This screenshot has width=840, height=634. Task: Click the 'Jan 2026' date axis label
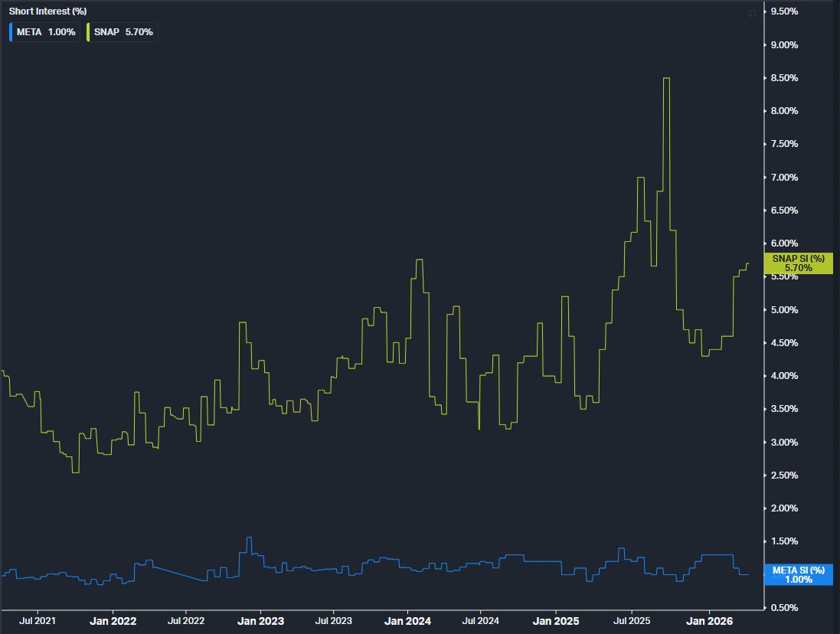(x=709, y=621)
